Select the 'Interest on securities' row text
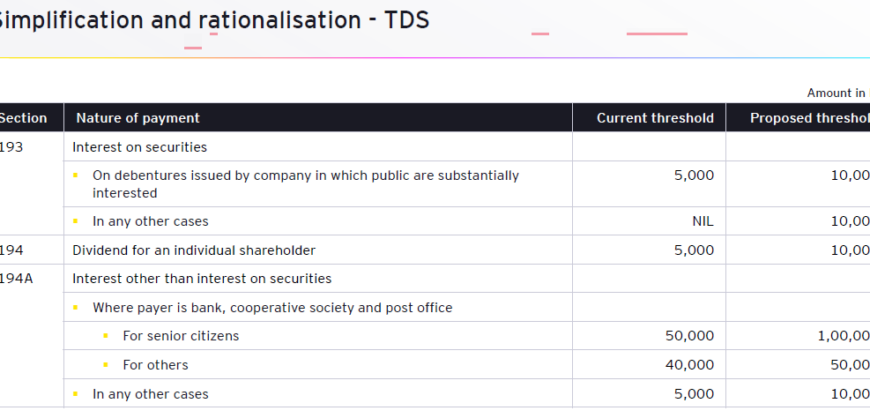 (x=139, y=147)
